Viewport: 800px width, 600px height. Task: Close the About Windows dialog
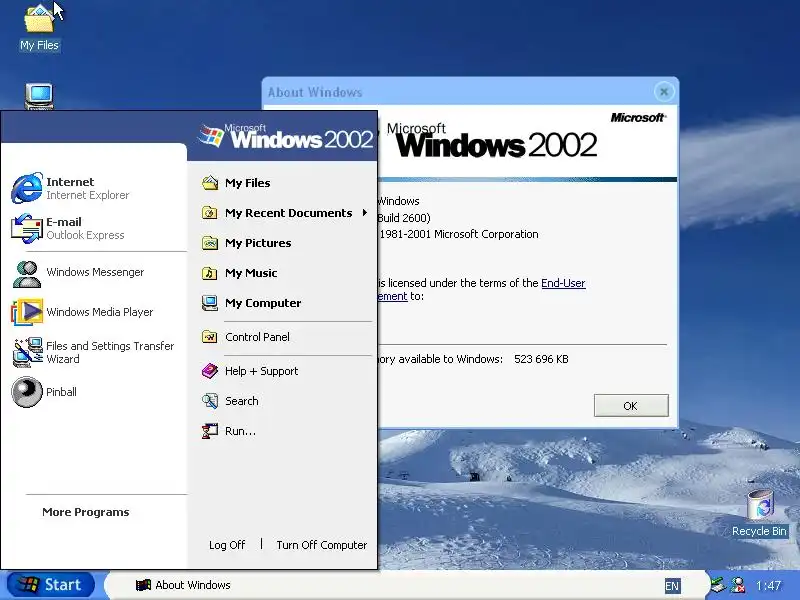pyautogui.click(x=664, y=92)
